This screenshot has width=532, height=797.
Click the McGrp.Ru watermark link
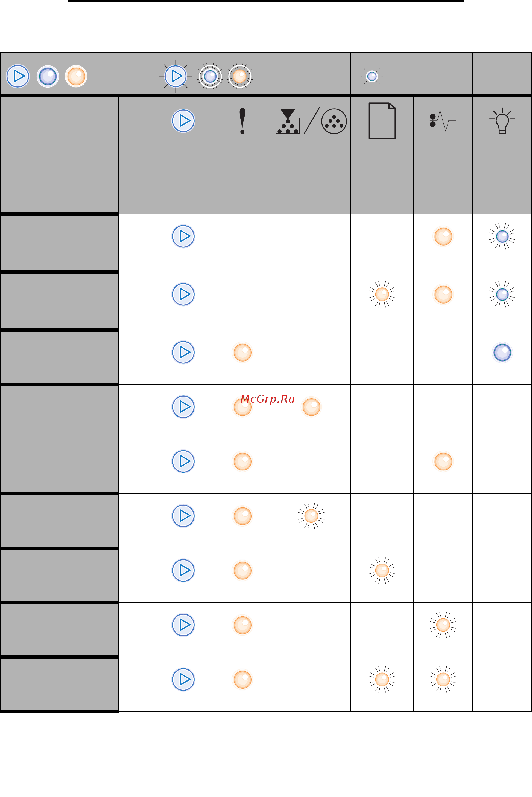tap(267, 399)
